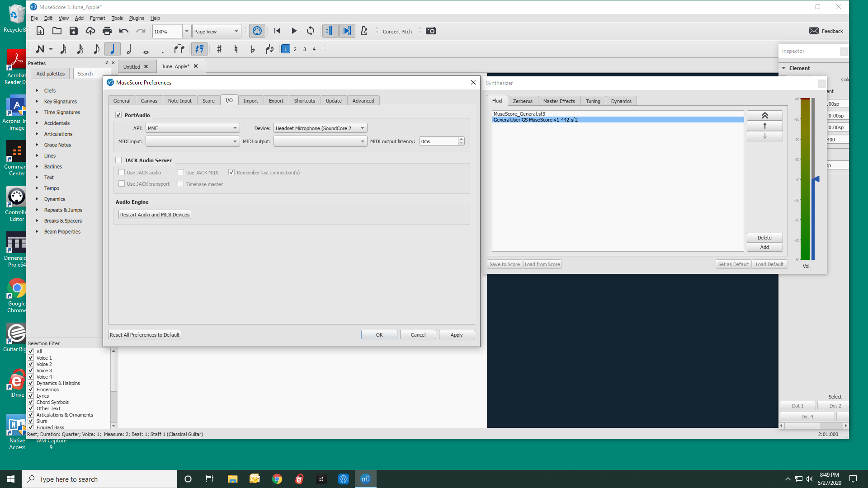Image resolution: width=868 pixels, height=488 pixels.
Task: Click the MuseScore Preferences dialog icon
Action: coord(112,82)
